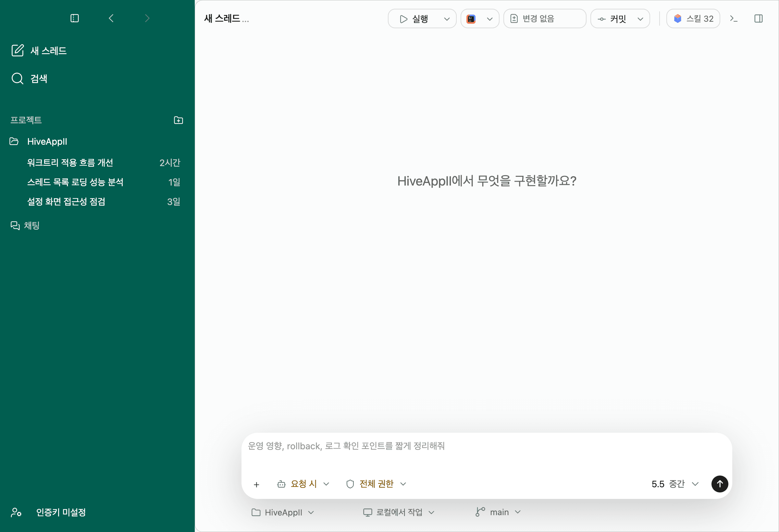The width and height of the screenshot is (779, 532).
Task: Open the main branch dropdown
Action: pos(498,512)
